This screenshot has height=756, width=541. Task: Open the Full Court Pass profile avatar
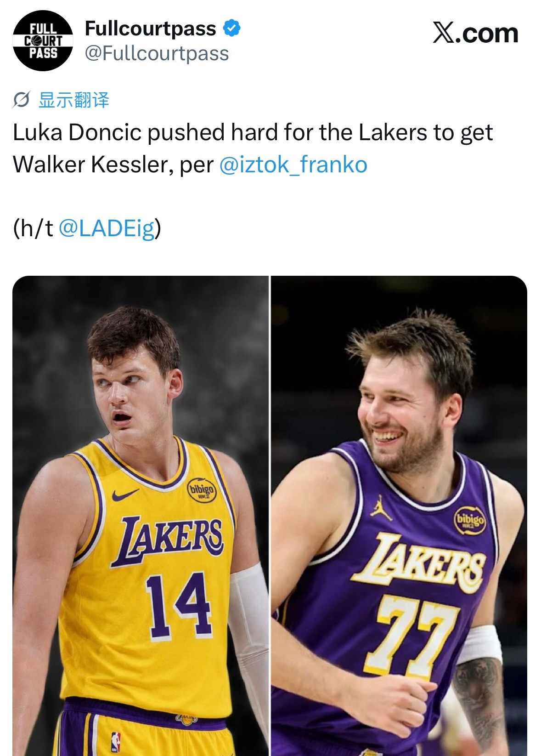pos(43,41)
